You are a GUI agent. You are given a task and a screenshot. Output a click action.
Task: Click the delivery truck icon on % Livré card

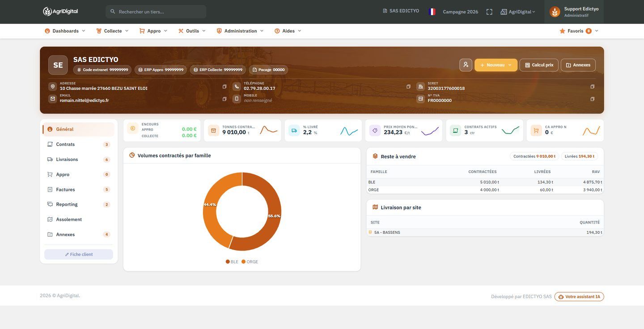(x=294, y=131)
